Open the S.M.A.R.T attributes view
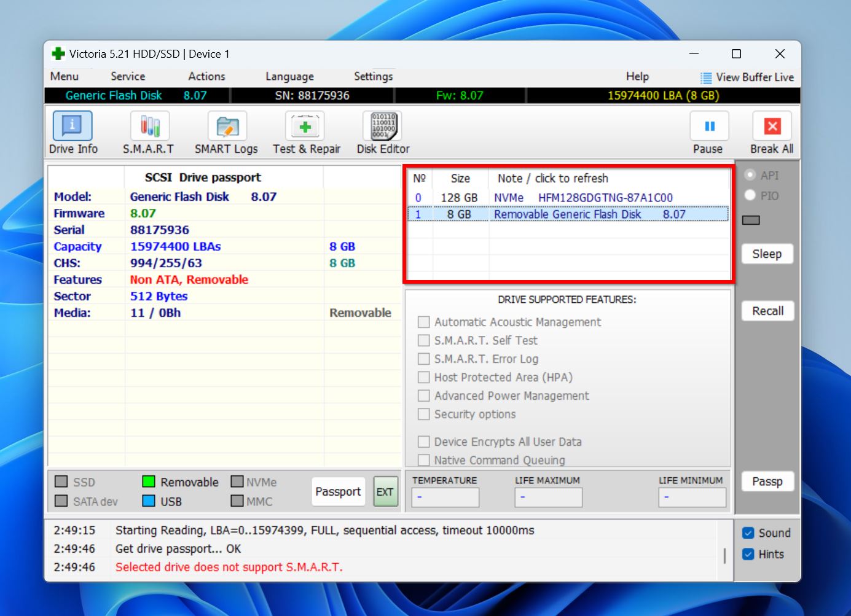851x616 pixels. tap(149, 127)
